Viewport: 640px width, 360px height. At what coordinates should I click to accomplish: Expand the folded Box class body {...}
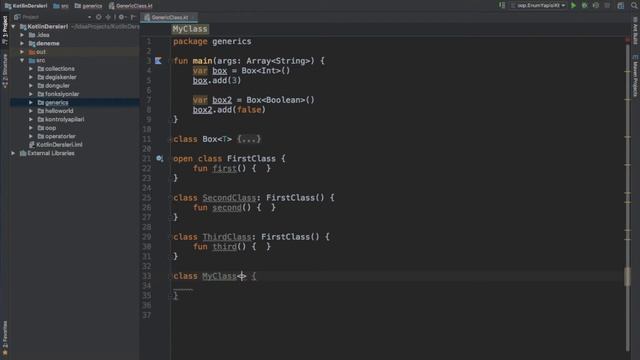click(x=249, y=139)
